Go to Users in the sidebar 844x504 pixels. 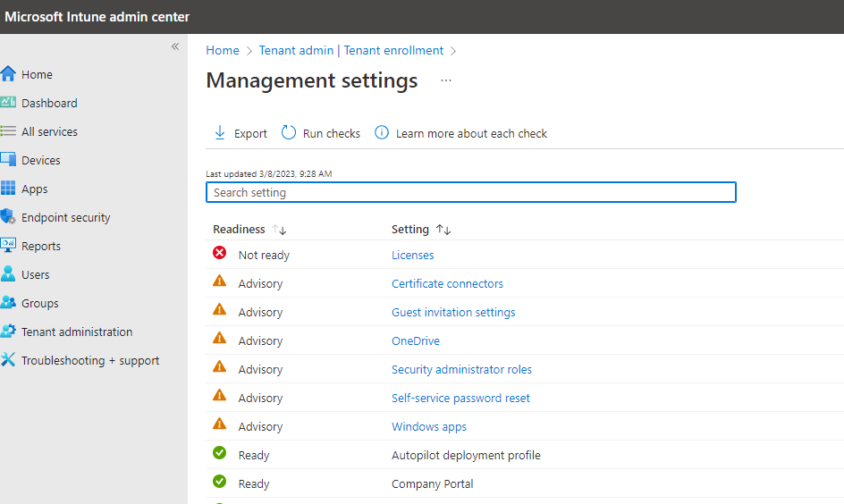coord(36,275)
